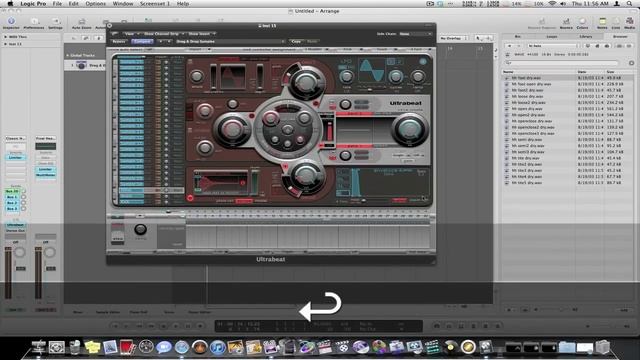Screen dimensions: 640x360
Task: Select hh loose dry.wav in the browser
Action: [x=567, y=96]
